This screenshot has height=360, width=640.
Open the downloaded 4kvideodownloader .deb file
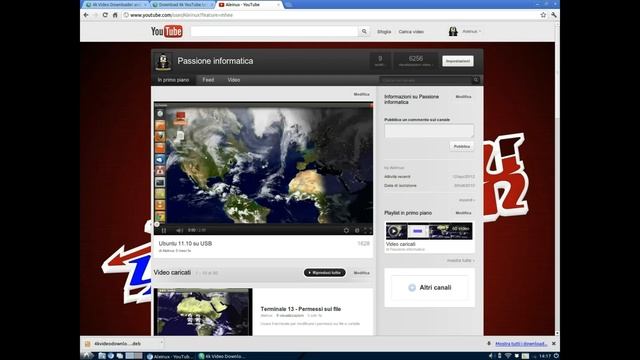pos(117,344)
